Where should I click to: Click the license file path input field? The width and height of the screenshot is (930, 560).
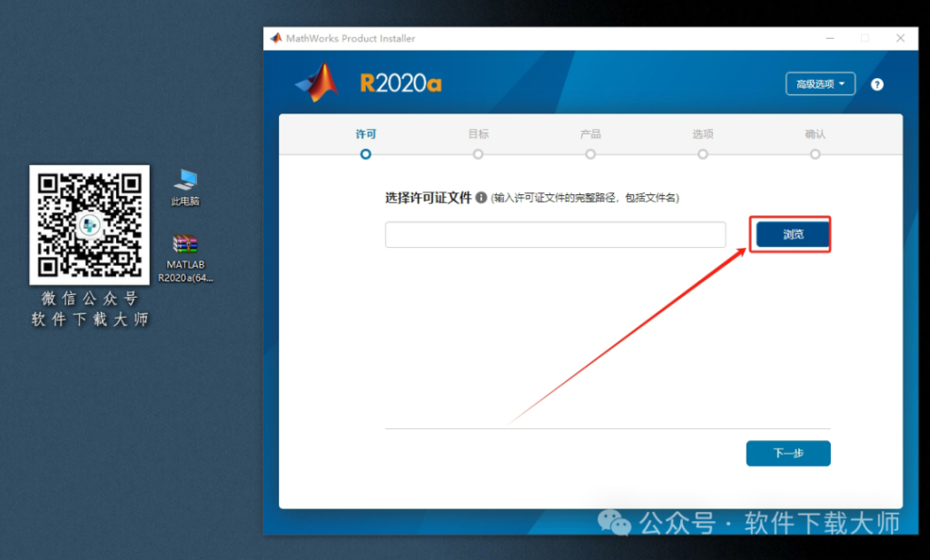tap(555, 233)
